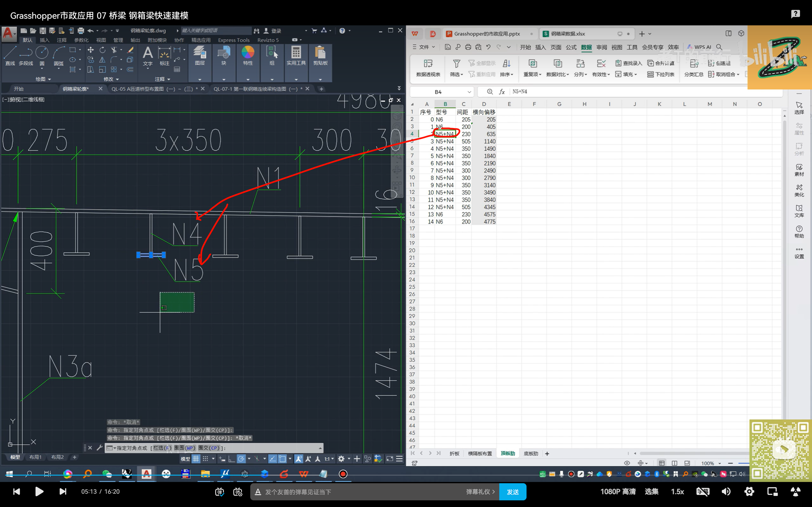Click the Sort (排序) icon in WPS
Viewport: 812px width, 507px height.
point(506,64)
